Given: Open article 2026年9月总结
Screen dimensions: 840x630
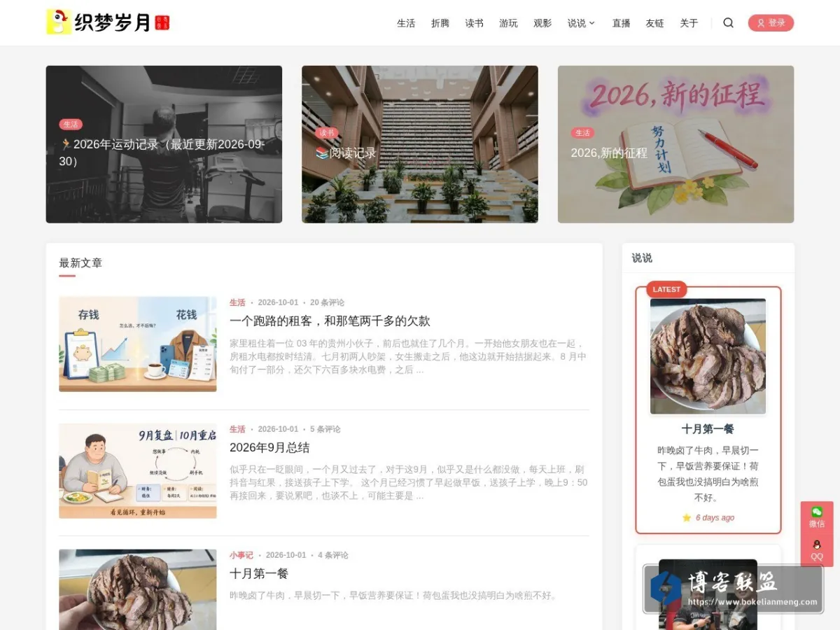Looking at the screenshot, I should point(269,447).
